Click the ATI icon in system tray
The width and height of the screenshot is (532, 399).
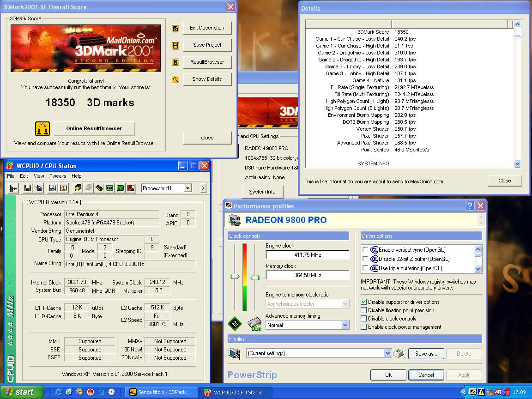click(498, 392)
